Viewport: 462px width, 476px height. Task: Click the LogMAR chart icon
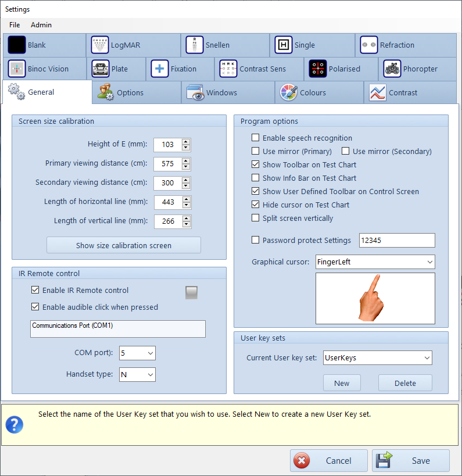(x=100, y=45)
